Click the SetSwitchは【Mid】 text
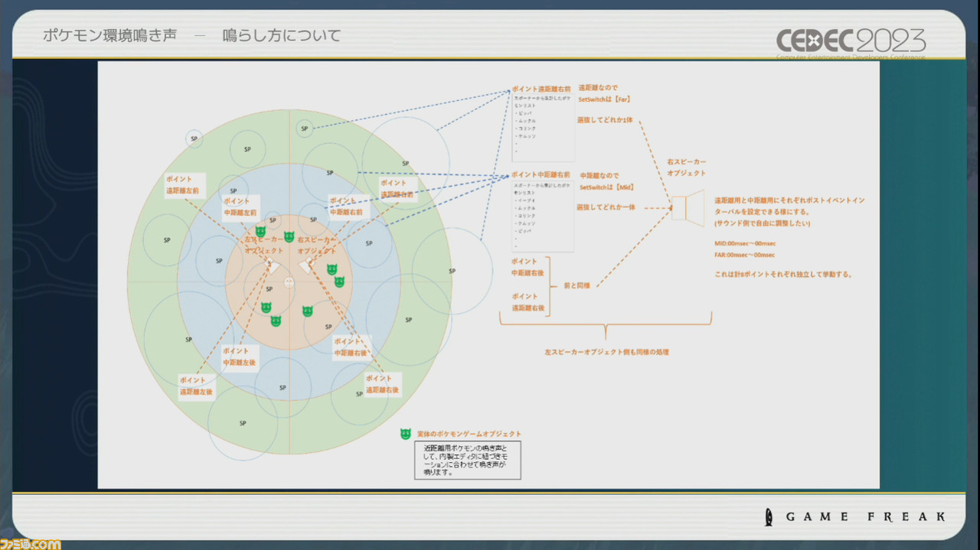Viewport: 980px width, 550px height. [606, 187]
